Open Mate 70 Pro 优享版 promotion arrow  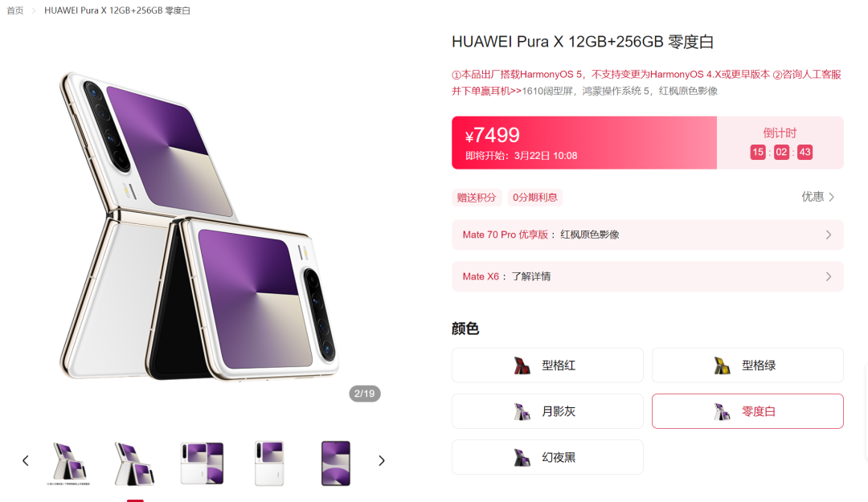click(829, 235)
